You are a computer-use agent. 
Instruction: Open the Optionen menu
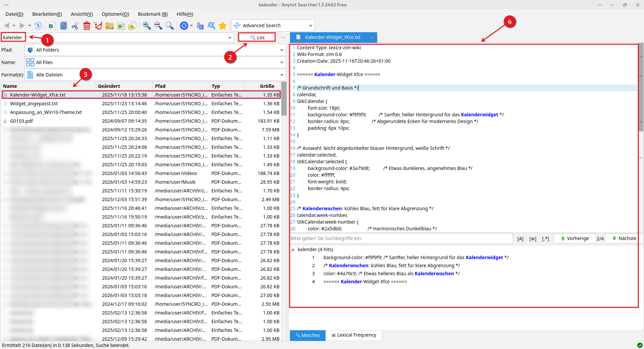[x=115, y=14]
